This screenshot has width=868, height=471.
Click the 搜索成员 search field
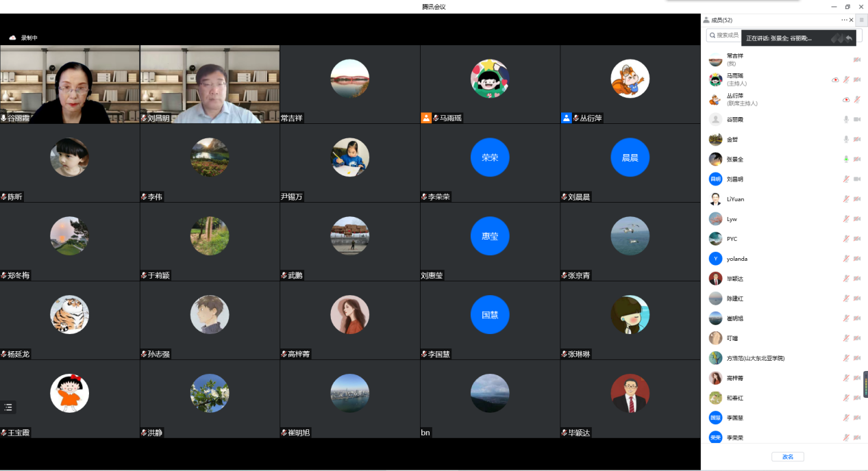(x=725, y=35)
